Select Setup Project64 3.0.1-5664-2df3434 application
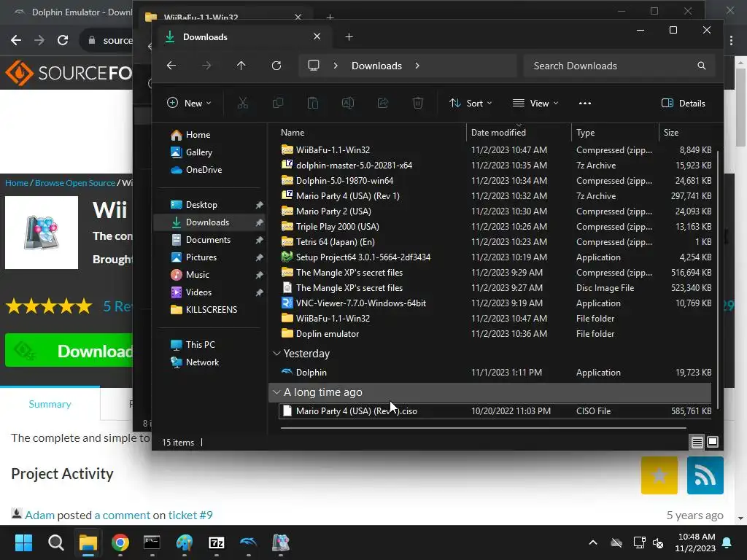This screenshot has height=560, width=747. 495,257
